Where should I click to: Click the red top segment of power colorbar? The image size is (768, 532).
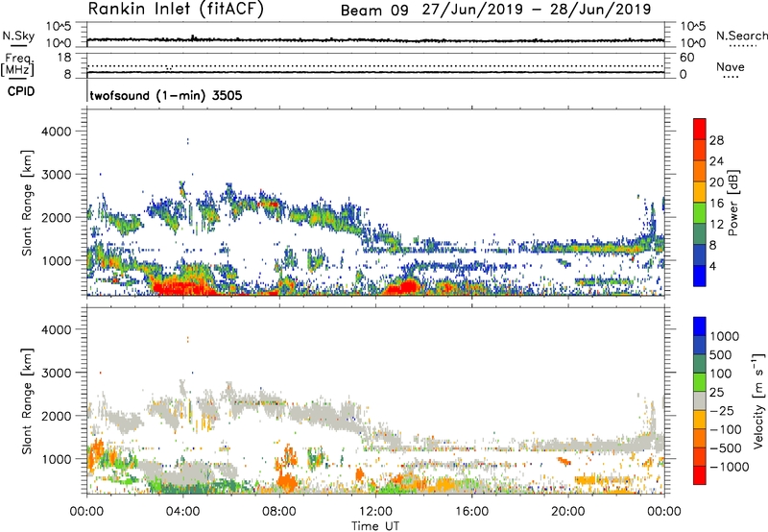pyautogui.click(x=700, y=129)
